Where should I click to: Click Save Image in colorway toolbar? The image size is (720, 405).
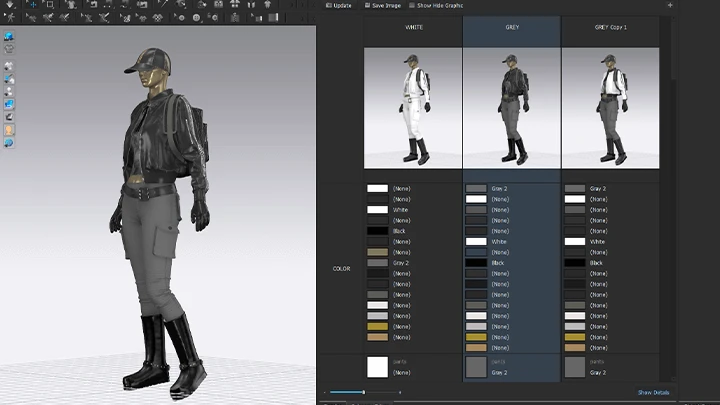point(382,6)
